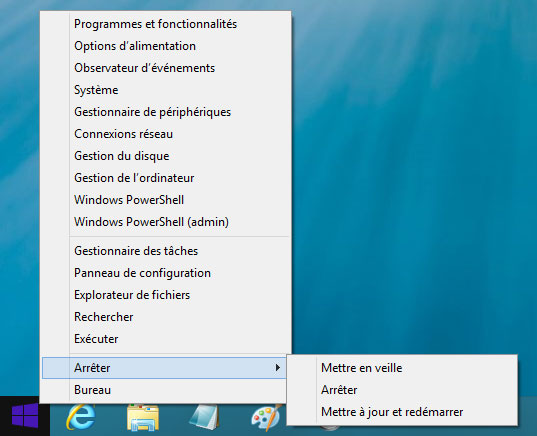Open Panneau de configuration

click(166, 273)
